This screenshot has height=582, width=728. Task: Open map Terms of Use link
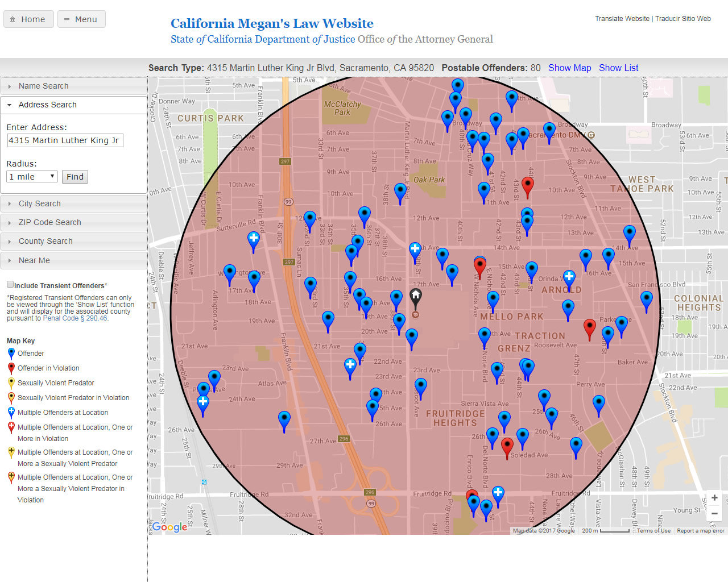click(653, 531)
